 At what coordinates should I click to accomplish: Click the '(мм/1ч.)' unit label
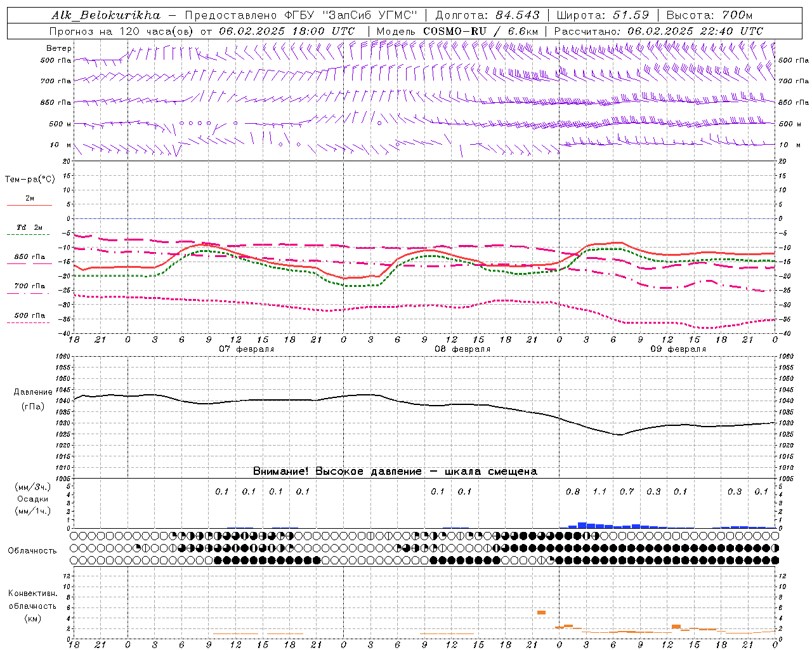coord(33,511)
